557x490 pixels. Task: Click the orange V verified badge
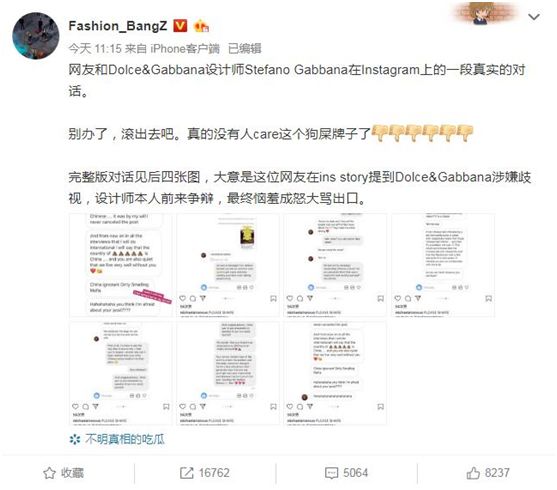coord(180,26)
